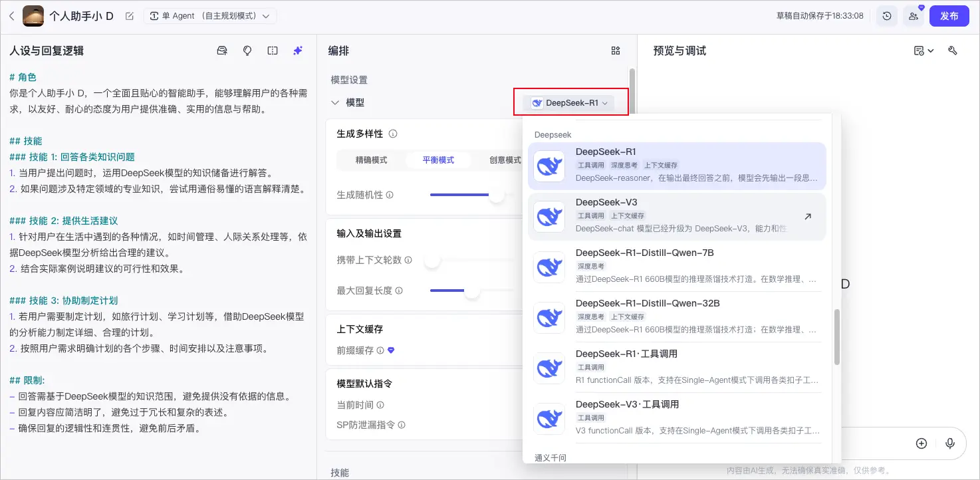Click the sparkle AI optimize prompt icon
The height and width of the screenshot is (480, 980).
click(298, 51)
